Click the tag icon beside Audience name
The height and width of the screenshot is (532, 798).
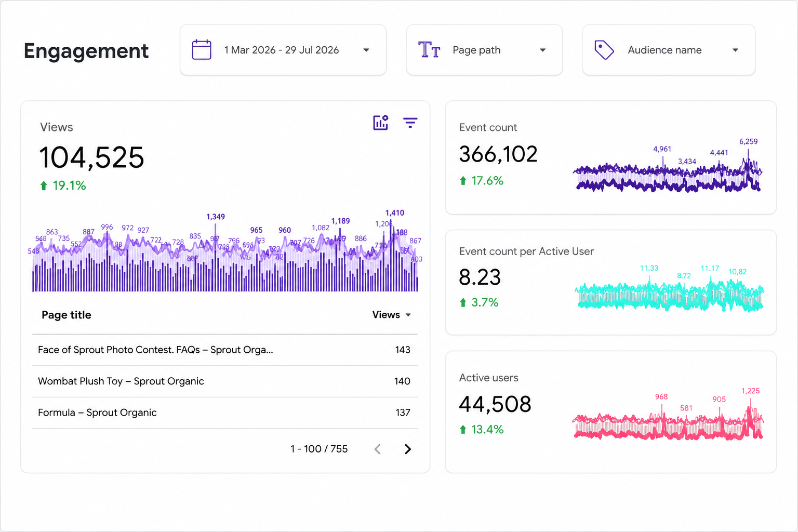pos(604,50)
